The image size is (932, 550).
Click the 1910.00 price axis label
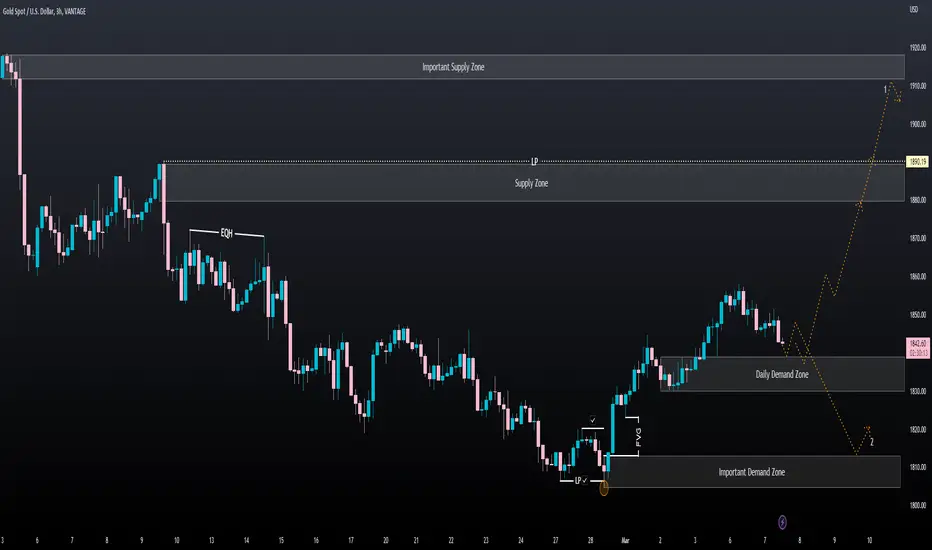(918, 86)
